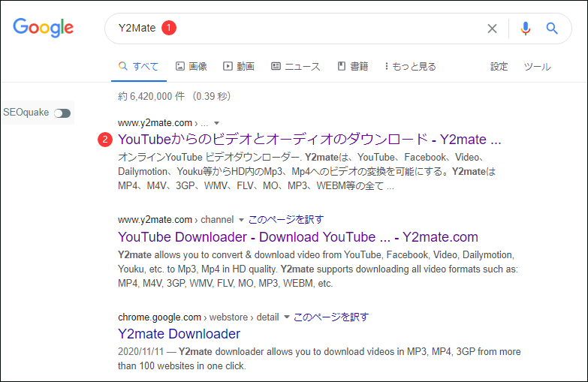Open the ニュース tab

point(296,67)
